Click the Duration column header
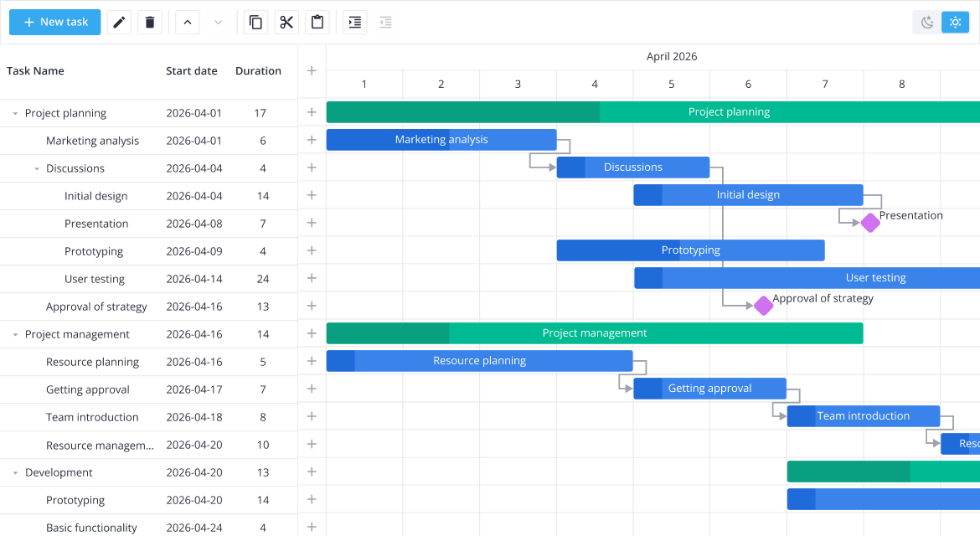 (x=260, y=70)
